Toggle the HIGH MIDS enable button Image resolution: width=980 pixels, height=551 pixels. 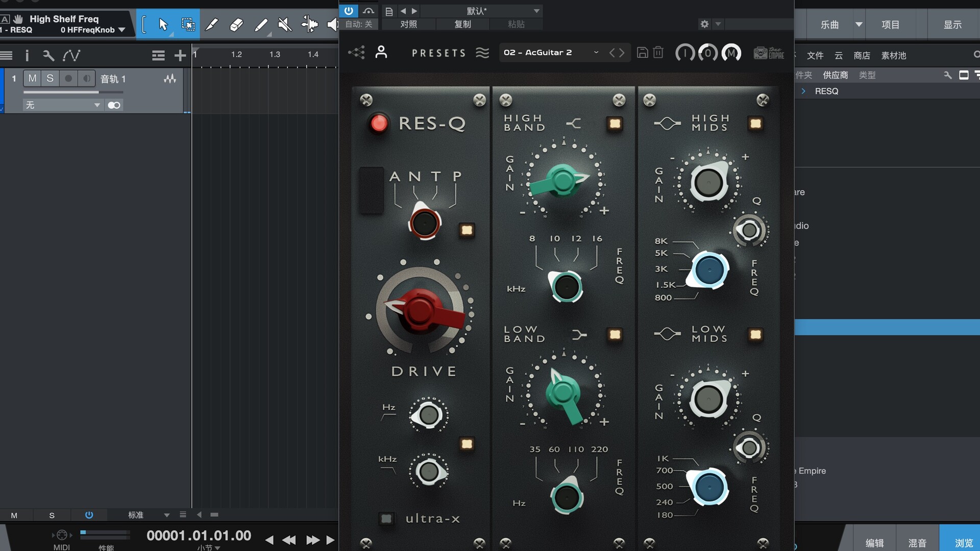755,123
